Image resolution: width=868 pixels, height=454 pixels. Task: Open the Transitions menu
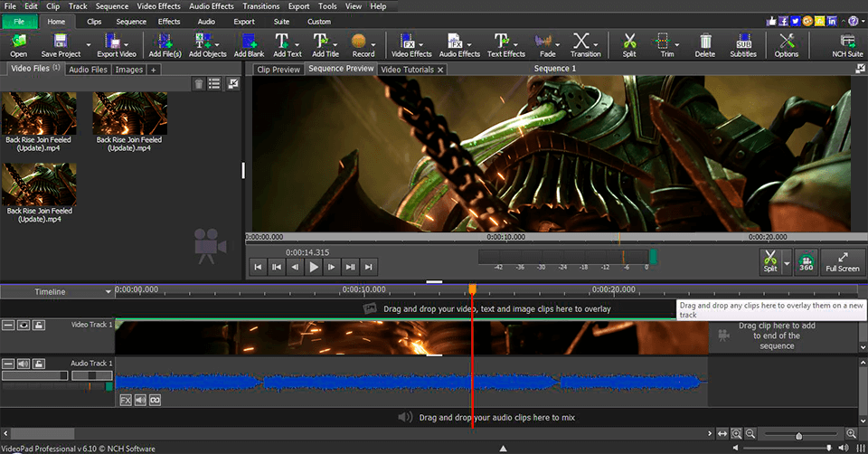click(x=260, y=6)
